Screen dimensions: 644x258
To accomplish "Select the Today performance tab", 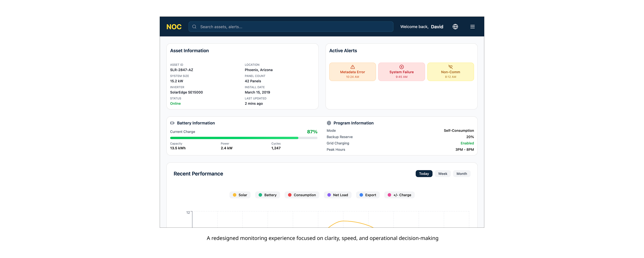I will pyautogui.click(x=424, y=174).
